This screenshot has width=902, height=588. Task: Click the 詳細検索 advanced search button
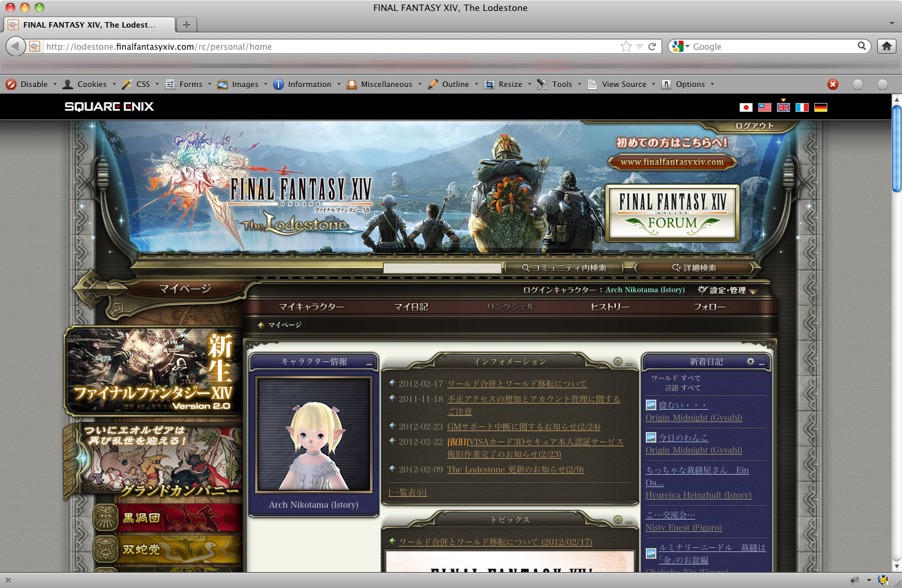[x=693, y=268]
